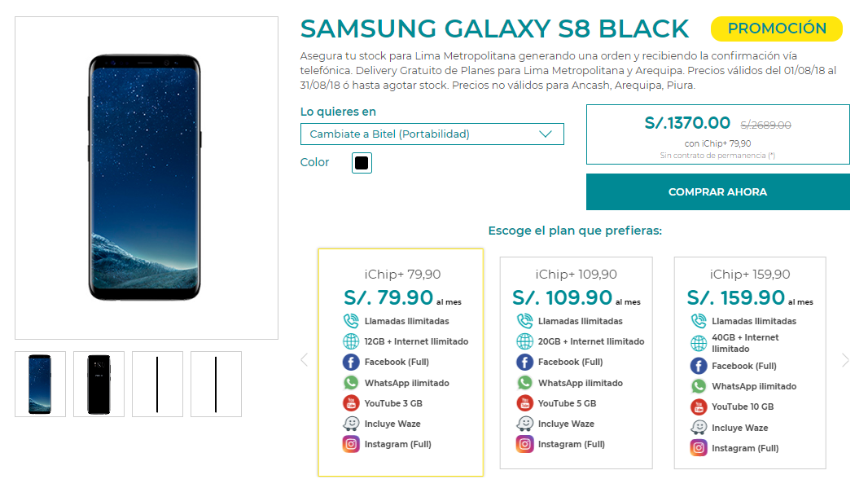Pick the iChip+ 159,90 plan card

(750, 363)
